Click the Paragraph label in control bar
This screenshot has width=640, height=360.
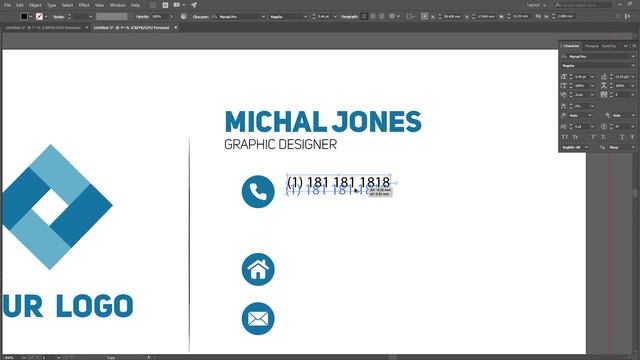coord(349,17)
